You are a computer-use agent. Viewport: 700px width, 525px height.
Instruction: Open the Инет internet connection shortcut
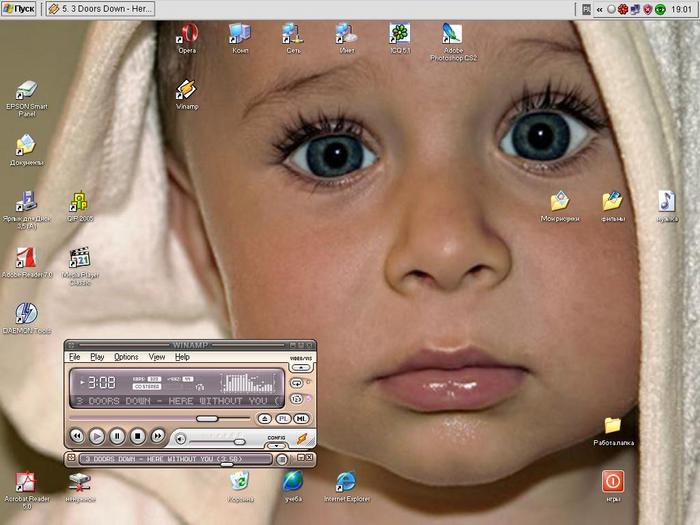pos(347,38)
